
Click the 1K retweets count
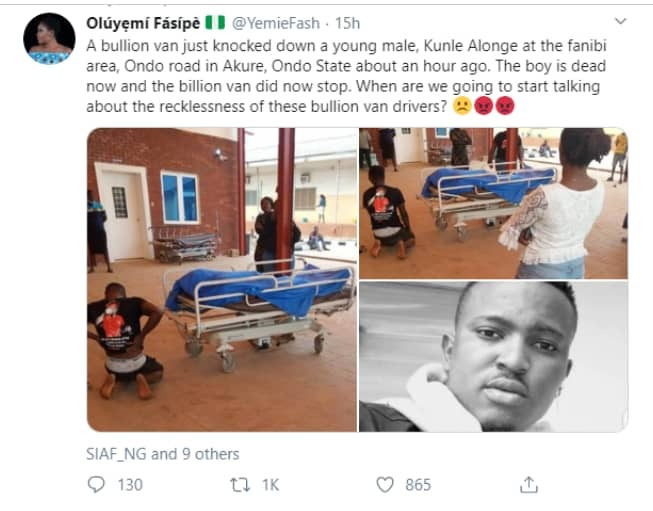[x=270, y=485]
